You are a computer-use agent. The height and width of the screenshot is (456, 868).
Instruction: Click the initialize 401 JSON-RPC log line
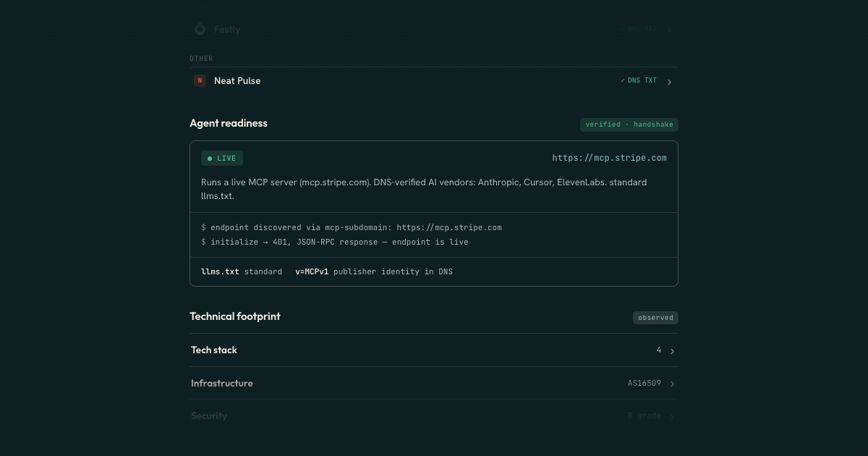tap(335, 242)
